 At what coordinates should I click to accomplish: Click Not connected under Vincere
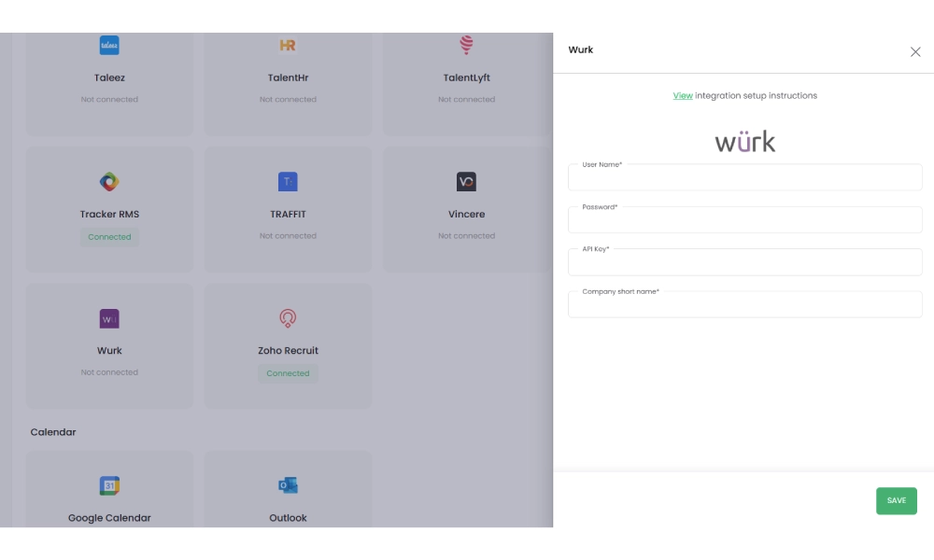[466, 235]
